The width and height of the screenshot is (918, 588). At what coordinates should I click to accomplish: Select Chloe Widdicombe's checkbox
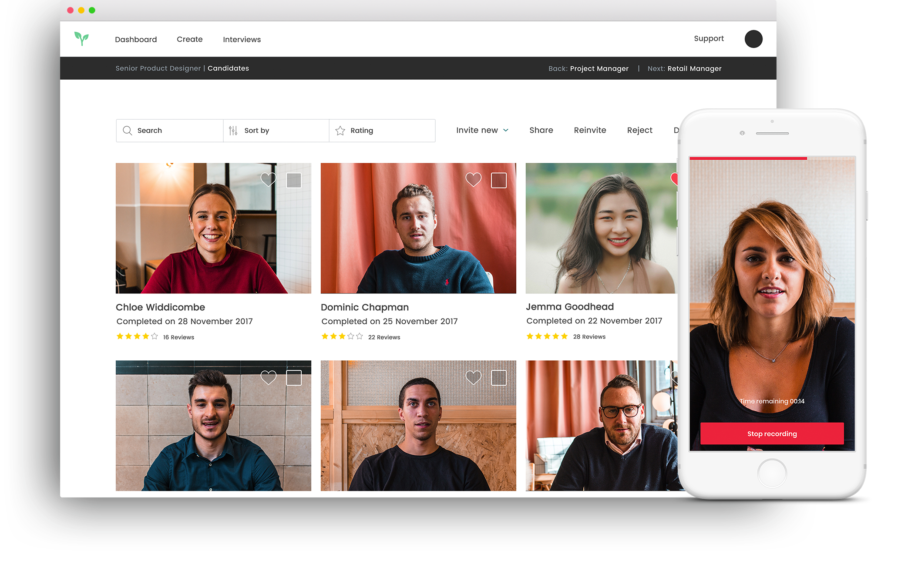point(294,180)
